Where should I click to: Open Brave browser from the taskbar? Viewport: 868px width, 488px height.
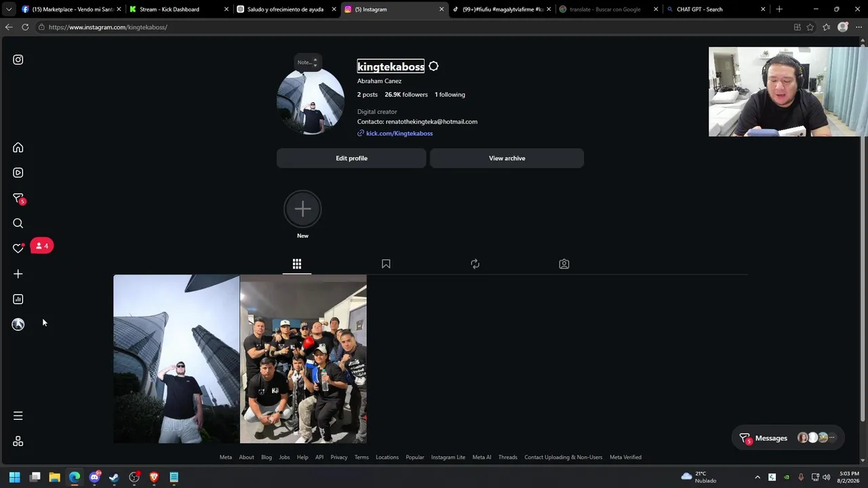point(154,477)
